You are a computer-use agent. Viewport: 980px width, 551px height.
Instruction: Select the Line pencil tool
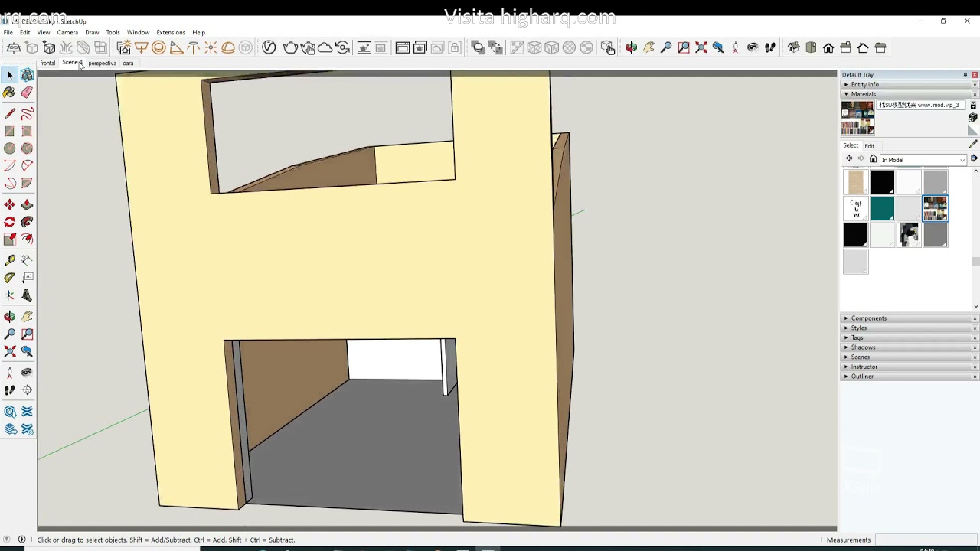coord(10,114)
